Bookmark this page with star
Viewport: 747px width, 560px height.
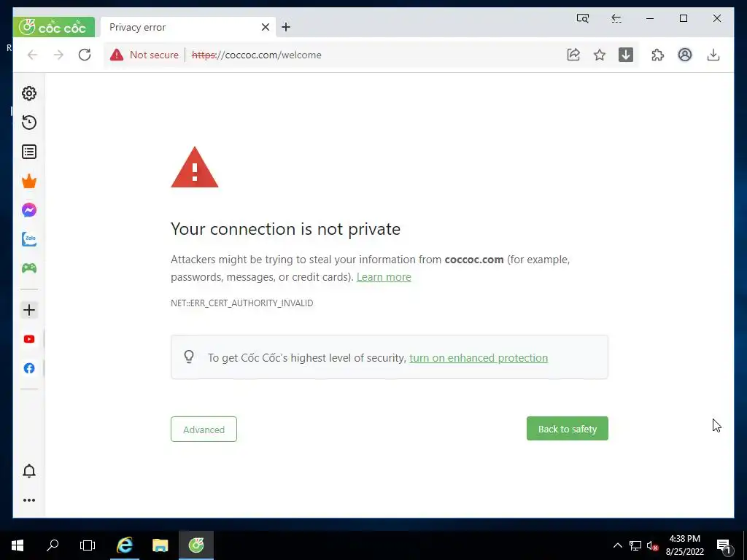point(600,55)
